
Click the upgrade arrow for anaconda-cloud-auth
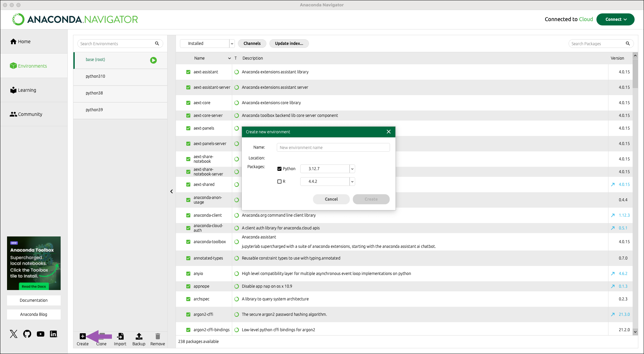(x=613, y=228)
